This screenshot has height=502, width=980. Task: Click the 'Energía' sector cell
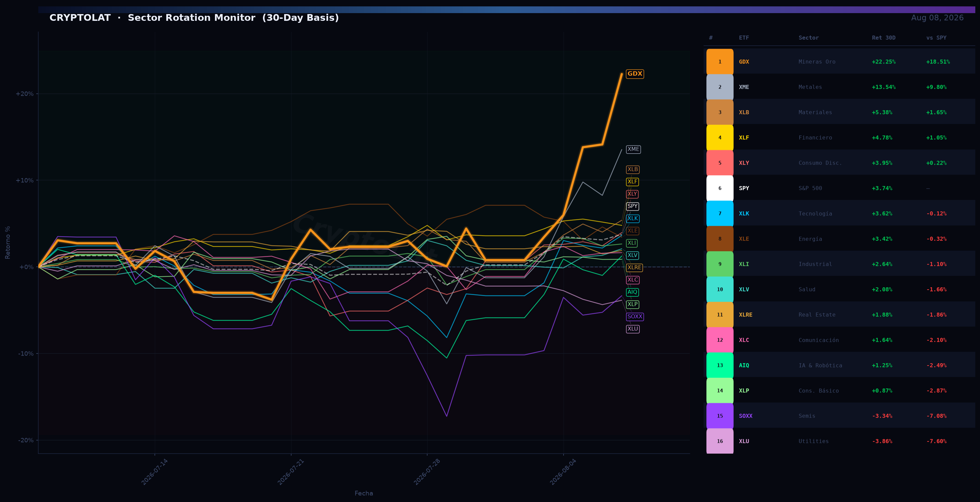[810, 239]
